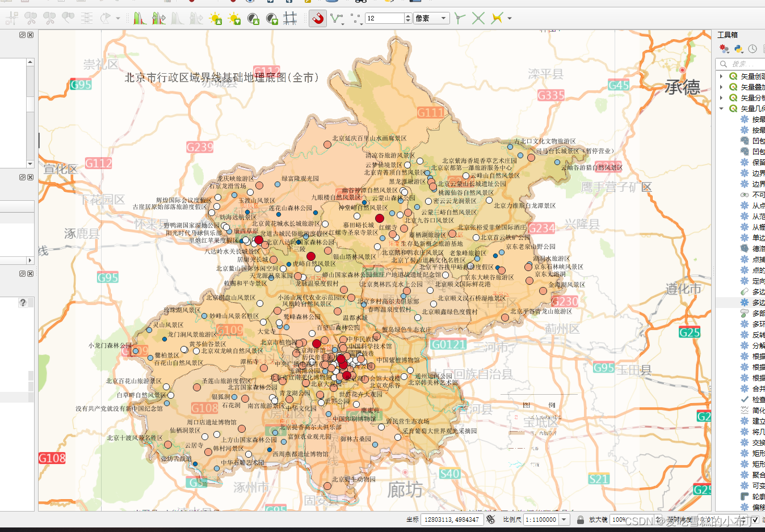Click the checkmark icon of 检查 algorithm

click(745, 399)
